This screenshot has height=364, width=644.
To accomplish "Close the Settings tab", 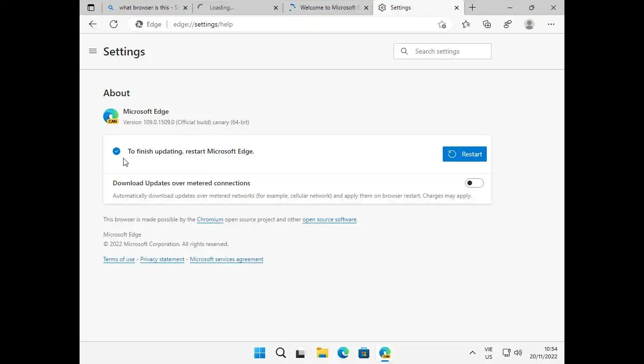I will [x=456, y=8].
